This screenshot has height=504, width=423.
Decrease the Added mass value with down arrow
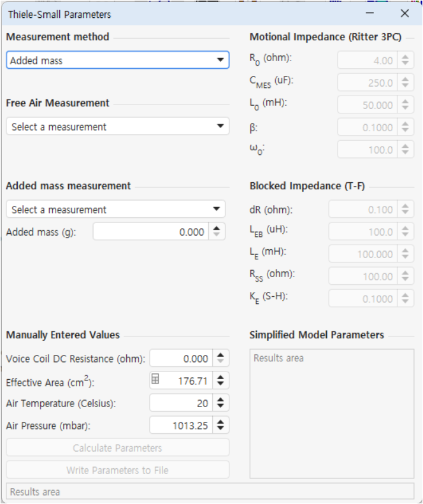tap(217, 236)
